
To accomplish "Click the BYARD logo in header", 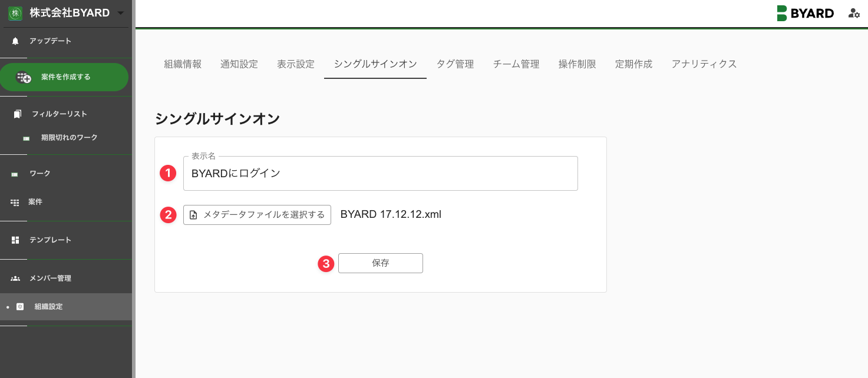I will (x=805, y=13).
